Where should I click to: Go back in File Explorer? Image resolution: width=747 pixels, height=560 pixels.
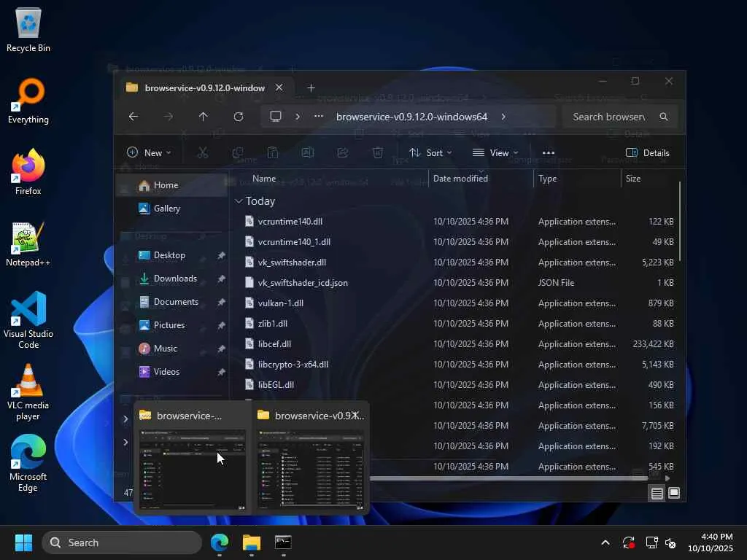[x=134, y=117]
